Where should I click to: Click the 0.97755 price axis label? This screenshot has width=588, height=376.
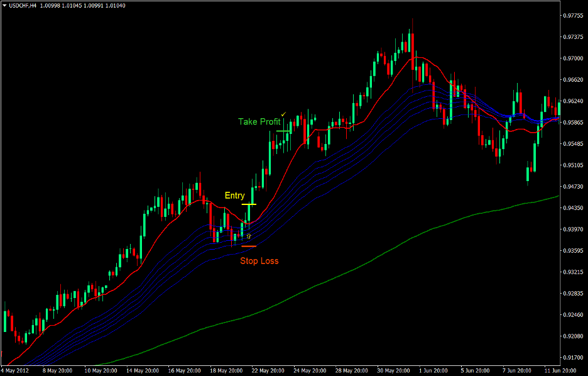[574, 16]
